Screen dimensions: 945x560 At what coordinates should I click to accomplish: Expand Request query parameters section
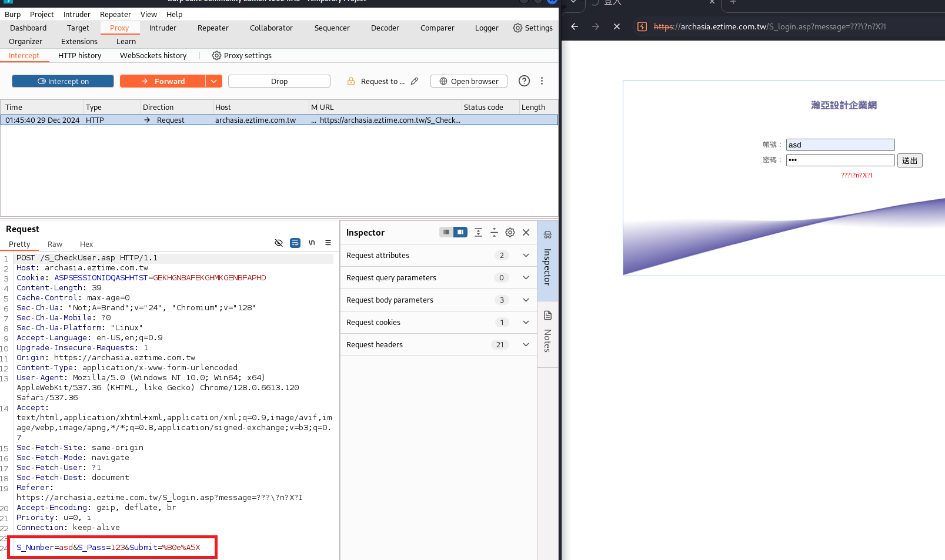pos(439,277)
